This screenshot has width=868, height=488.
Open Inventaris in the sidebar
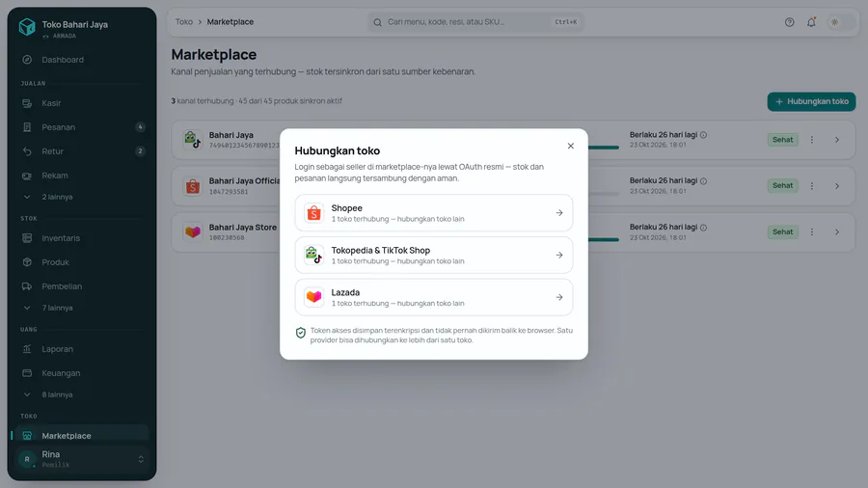[x=82, y=238]
